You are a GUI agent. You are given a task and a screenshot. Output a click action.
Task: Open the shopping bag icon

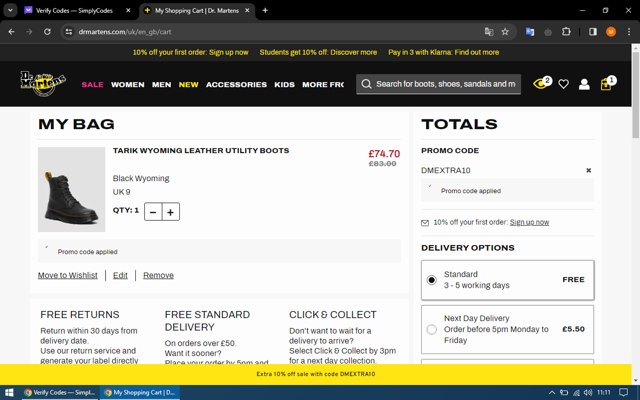click(x=607, y=83)
